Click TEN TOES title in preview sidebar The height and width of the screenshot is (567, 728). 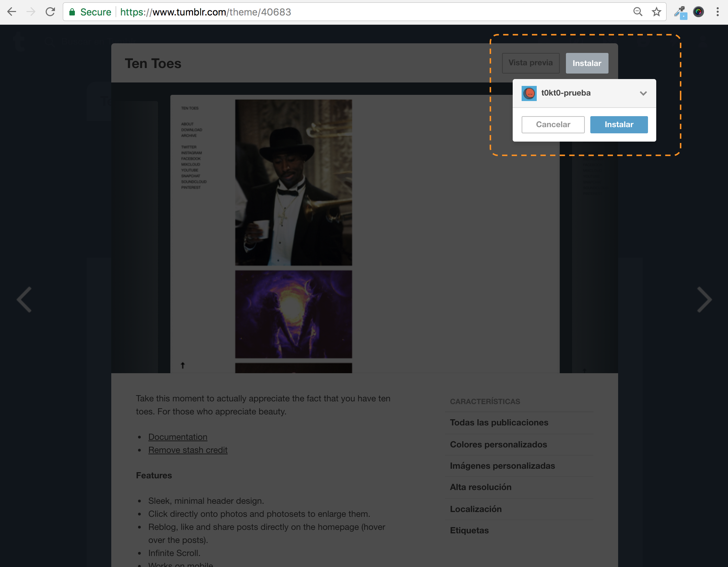pyautogui.click(x=190, y=108)
